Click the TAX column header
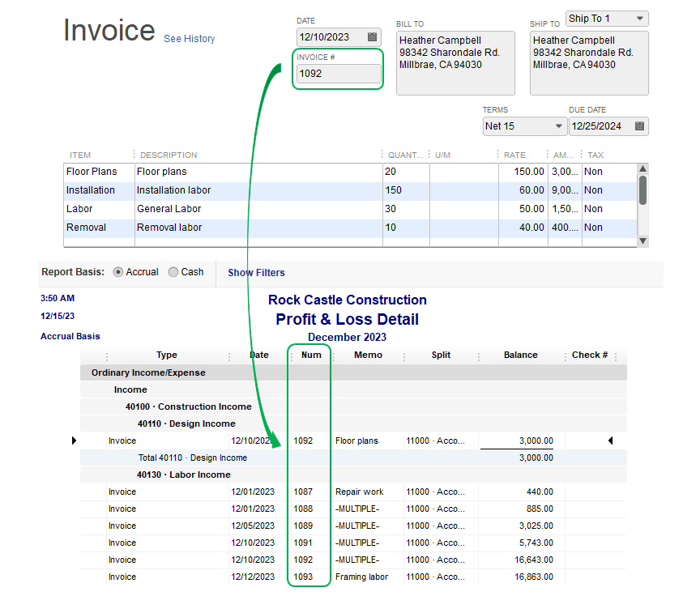Viewport: 700px width, 613px height. (595, 155)
